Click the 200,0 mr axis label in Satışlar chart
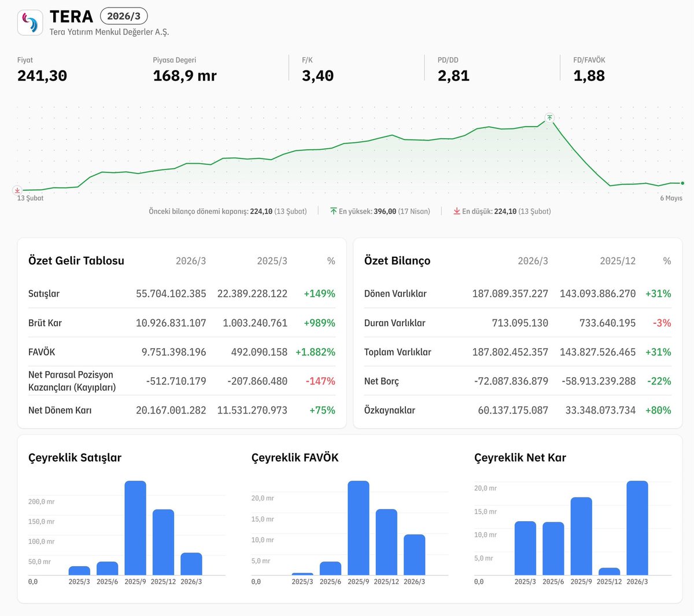 coord(41,501)
